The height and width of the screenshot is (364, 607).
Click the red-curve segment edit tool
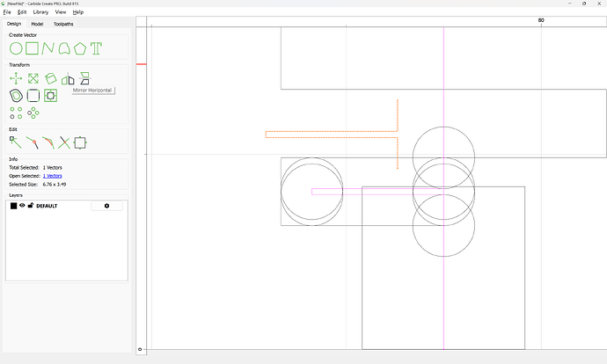[48, 142]
